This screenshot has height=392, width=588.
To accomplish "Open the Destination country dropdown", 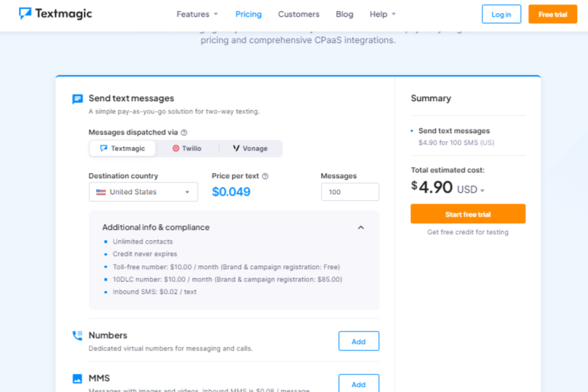I will tap(143, 192).
